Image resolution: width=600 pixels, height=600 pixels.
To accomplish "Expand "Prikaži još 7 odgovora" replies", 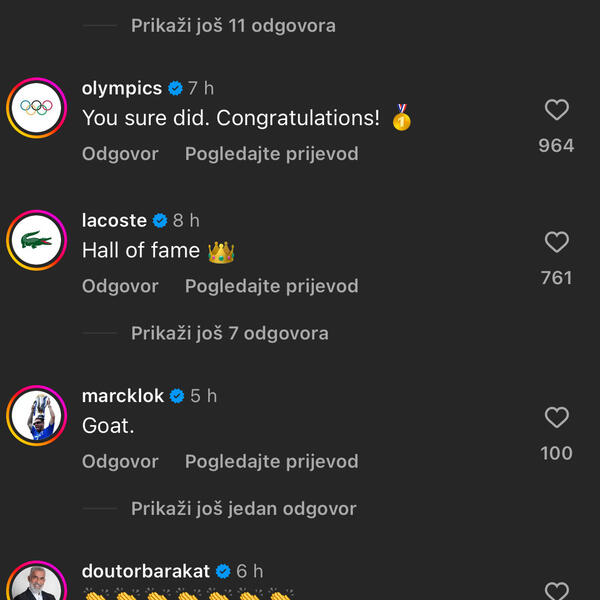I will pyautogui.click(x=229, y=333).
